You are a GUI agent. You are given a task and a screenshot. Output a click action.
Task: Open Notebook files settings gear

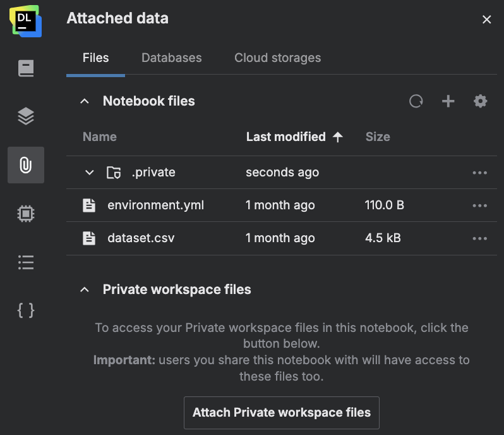(481, 101)
